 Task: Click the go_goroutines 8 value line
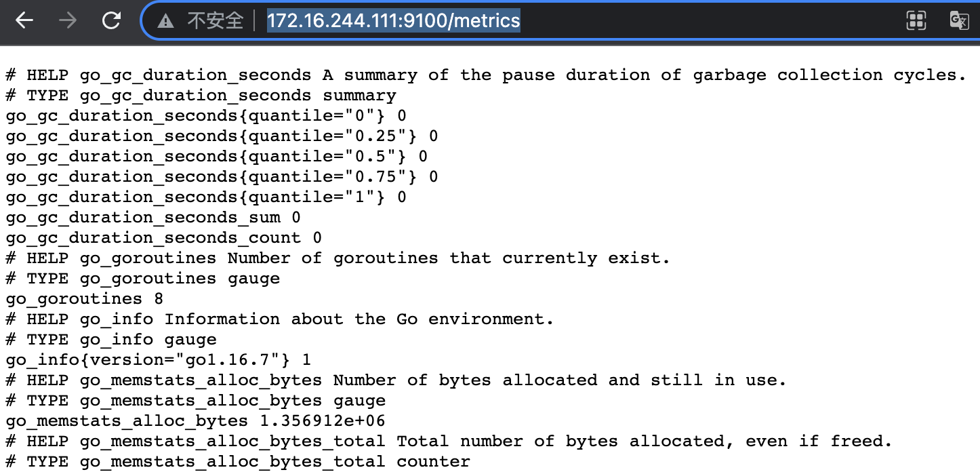click(84, 299)
